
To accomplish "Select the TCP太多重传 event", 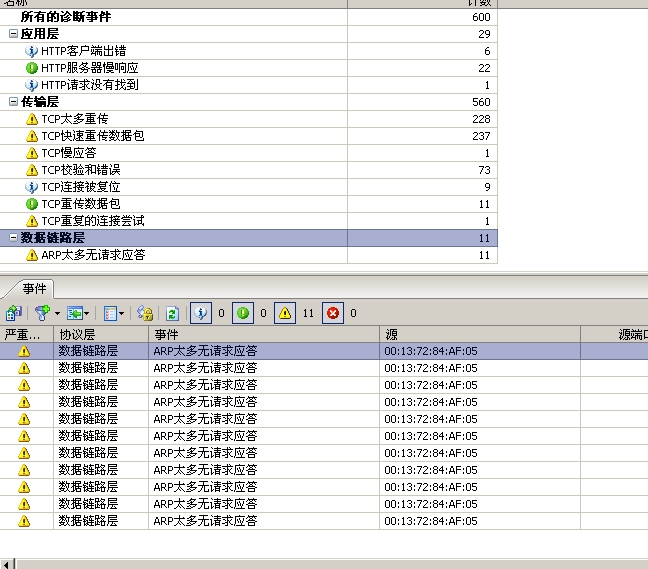I will pos(248,119).
